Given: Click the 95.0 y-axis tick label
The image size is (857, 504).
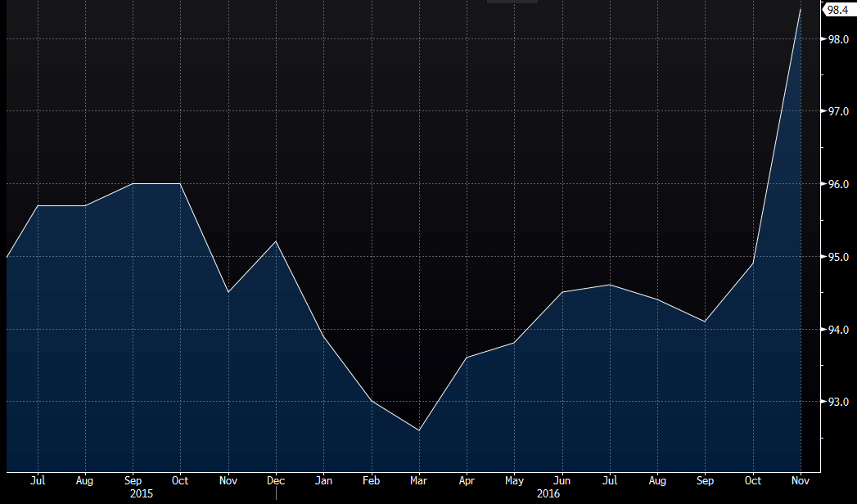Looking at the screenshot, I should pos(836,257).
